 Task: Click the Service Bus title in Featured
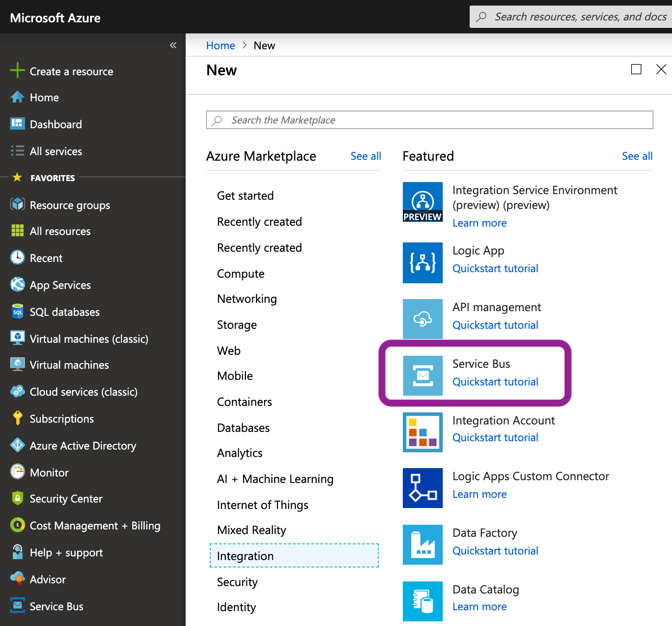click(481, 364)
